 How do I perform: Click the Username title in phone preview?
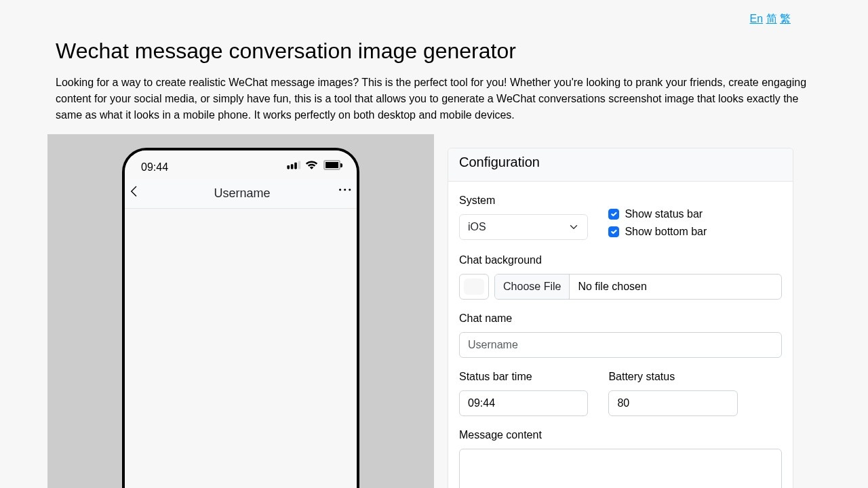click(242, 193)
